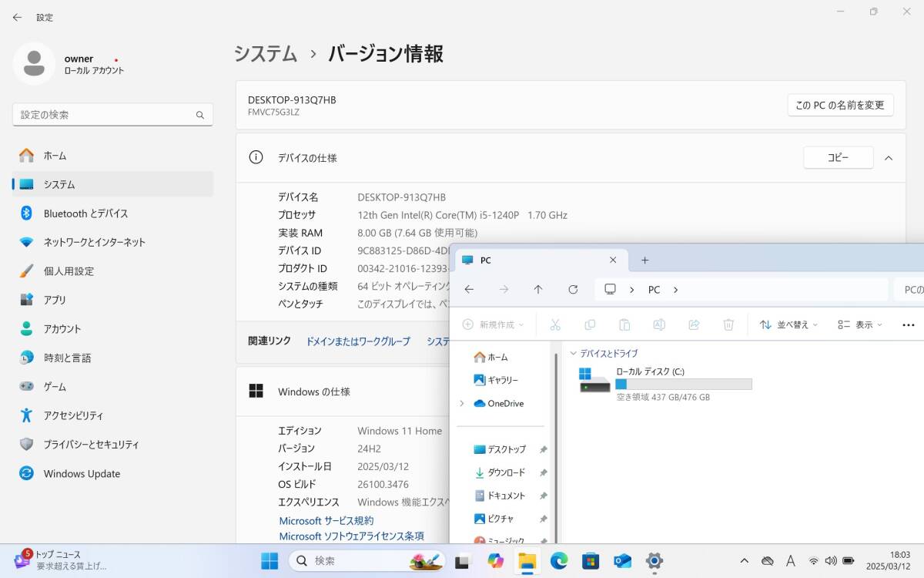Click the ゲーム controller icon
Viewport: 924px width, 578px height.
(27, 387)
